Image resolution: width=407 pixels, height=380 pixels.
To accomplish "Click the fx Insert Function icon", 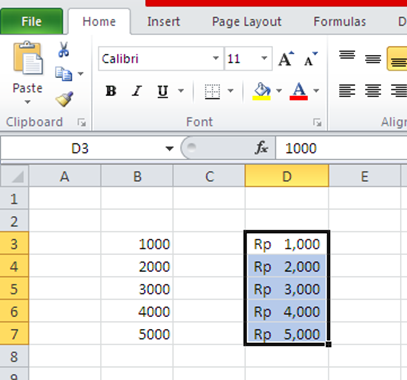I will click(x=261, y=148).
